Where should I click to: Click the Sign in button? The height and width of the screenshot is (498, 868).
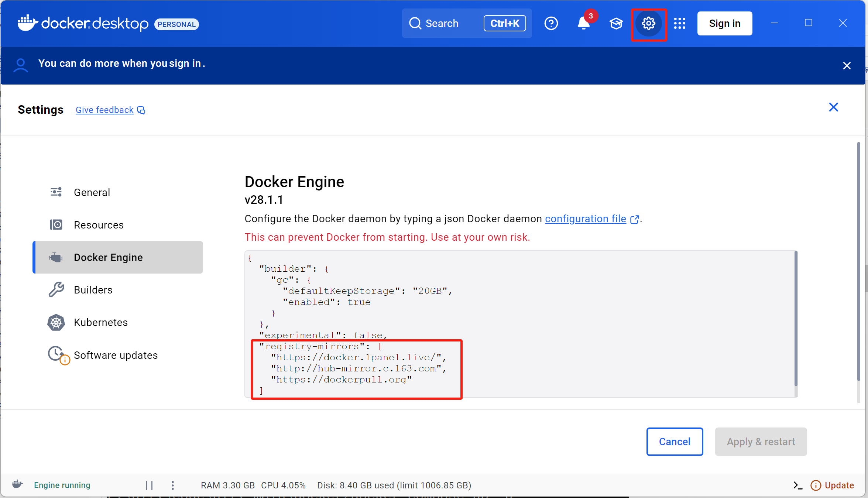(x=724, y=24)
